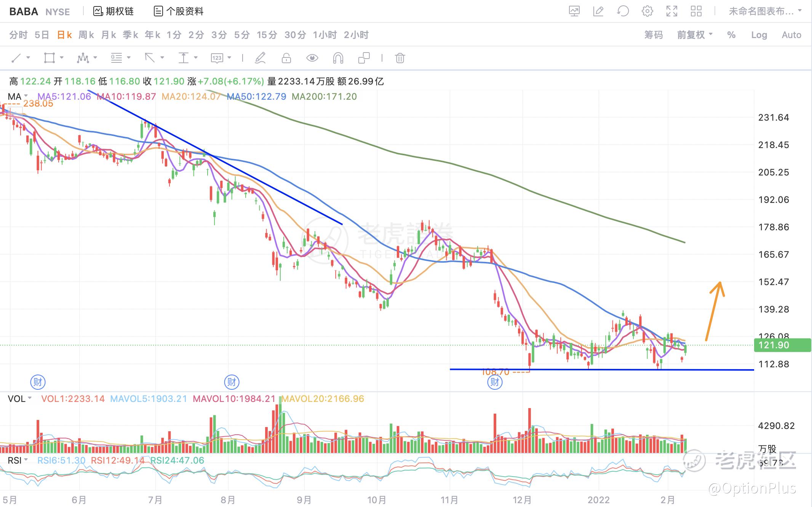Viewport: 812px width, 507px height.
Task: Open the 期权链 options chain icon
Action: 98,11
